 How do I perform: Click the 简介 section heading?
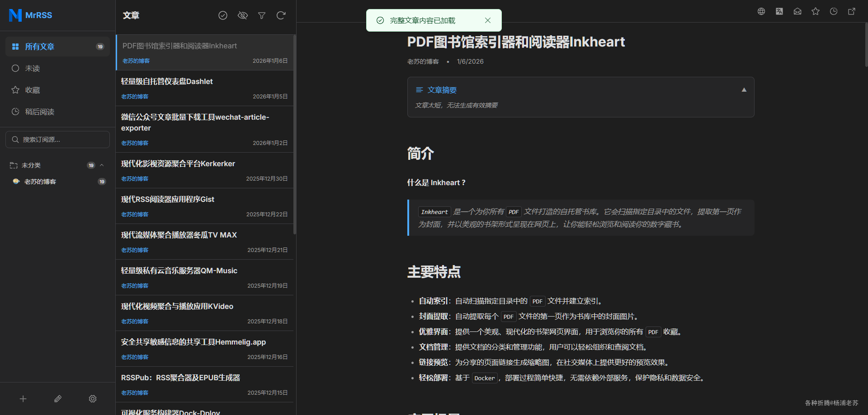pos(420,154)
